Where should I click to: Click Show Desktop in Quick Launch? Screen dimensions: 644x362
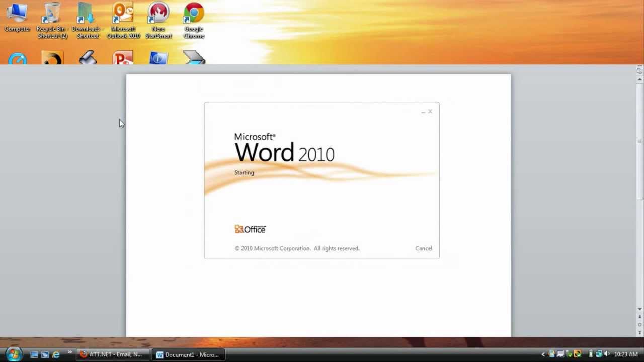click(34, 354)
